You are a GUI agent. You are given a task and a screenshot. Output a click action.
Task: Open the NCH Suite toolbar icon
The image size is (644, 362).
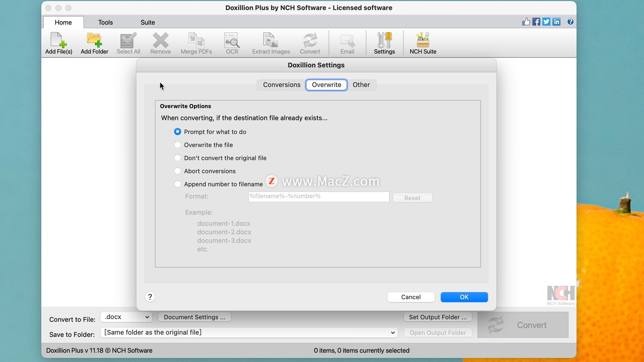point(423,43)
